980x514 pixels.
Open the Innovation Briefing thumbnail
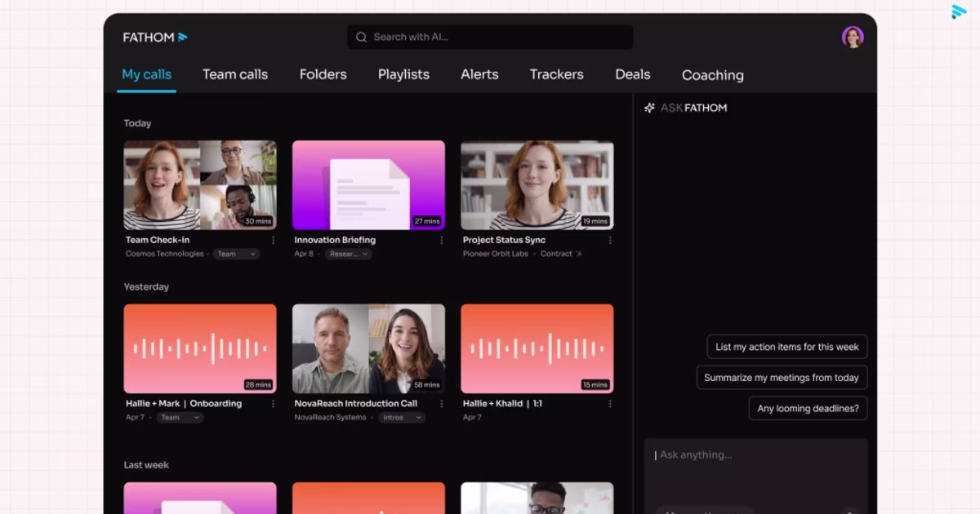[x=369, y=185]
